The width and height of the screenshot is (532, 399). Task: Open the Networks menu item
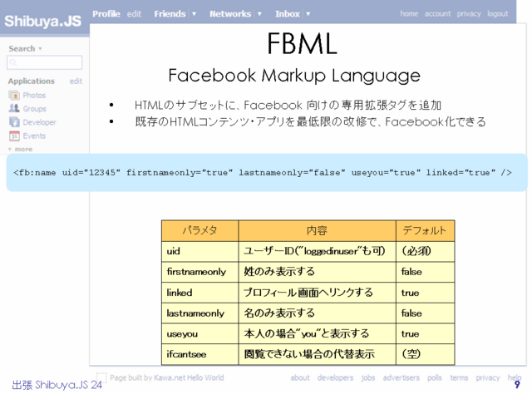tap(230, 14)
